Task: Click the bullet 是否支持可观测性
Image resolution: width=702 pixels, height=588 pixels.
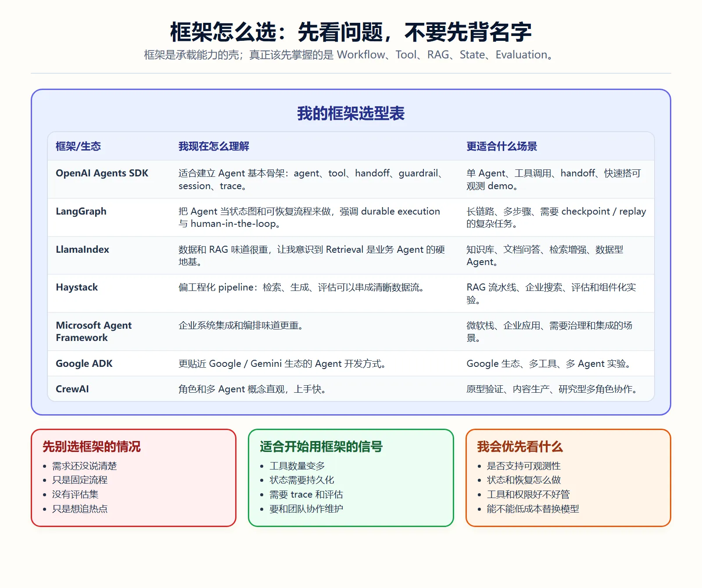Action: 524,466
